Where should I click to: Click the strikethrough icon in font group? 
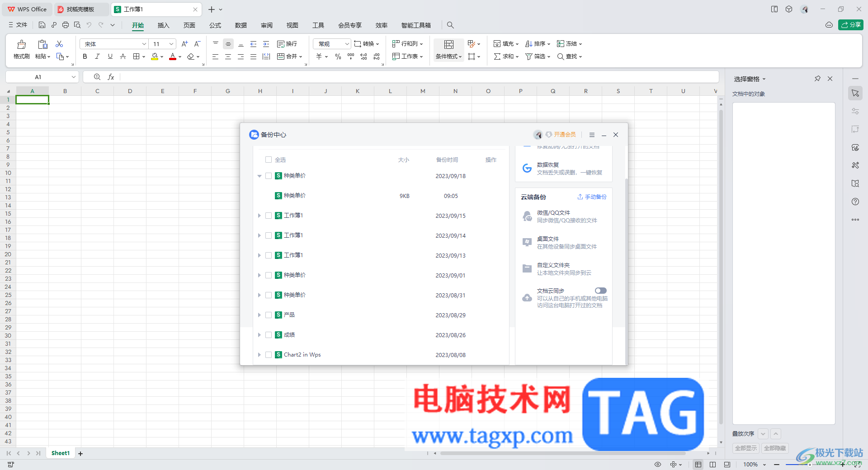(x=123, y=56)
